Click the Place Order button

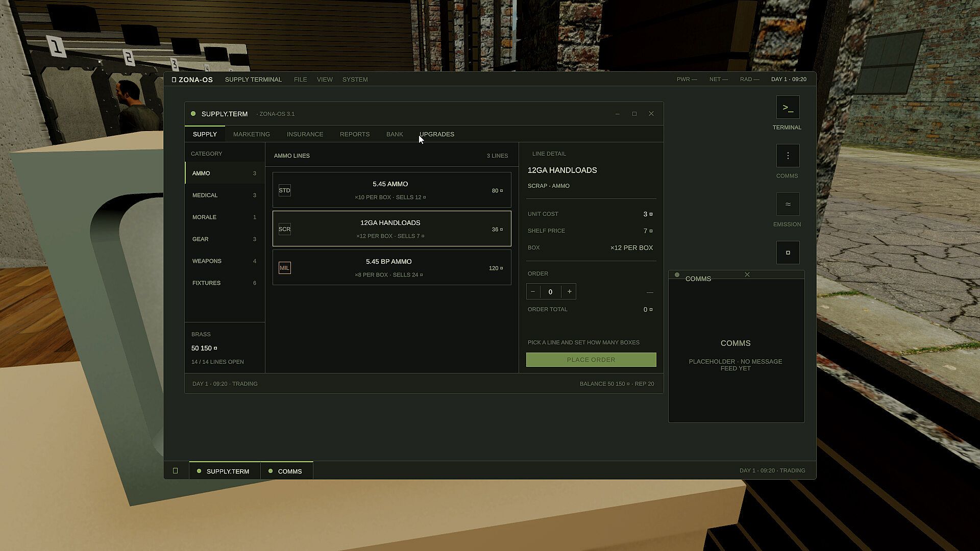591,360
